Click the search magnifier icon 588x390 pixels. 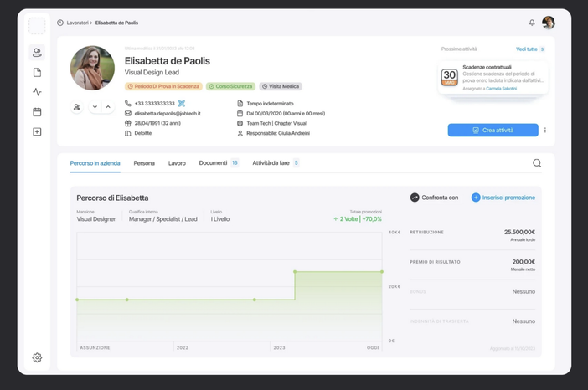[x=537, y=163]
